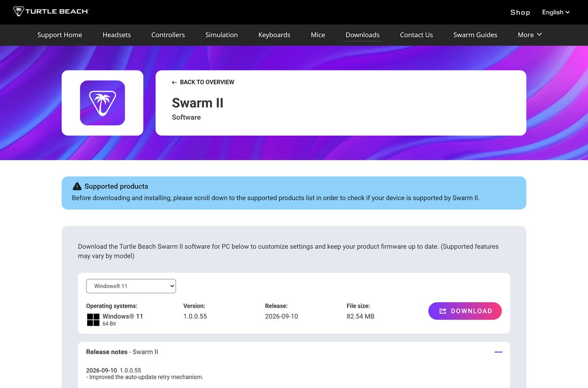Open the Simulation menu item
Viewport: 588px width, 388px height.
(x=221, y=35)
